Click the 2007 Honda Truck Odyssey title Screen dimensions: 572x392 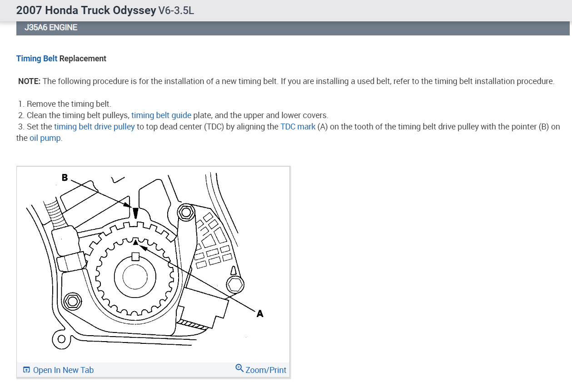coord(86,10)
